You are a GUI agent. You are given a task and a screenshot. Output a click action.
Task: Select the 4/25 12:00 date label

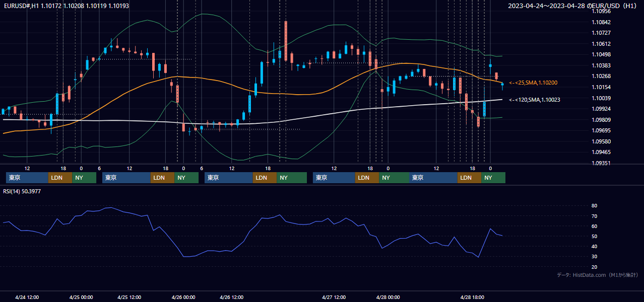click(130, 297)
